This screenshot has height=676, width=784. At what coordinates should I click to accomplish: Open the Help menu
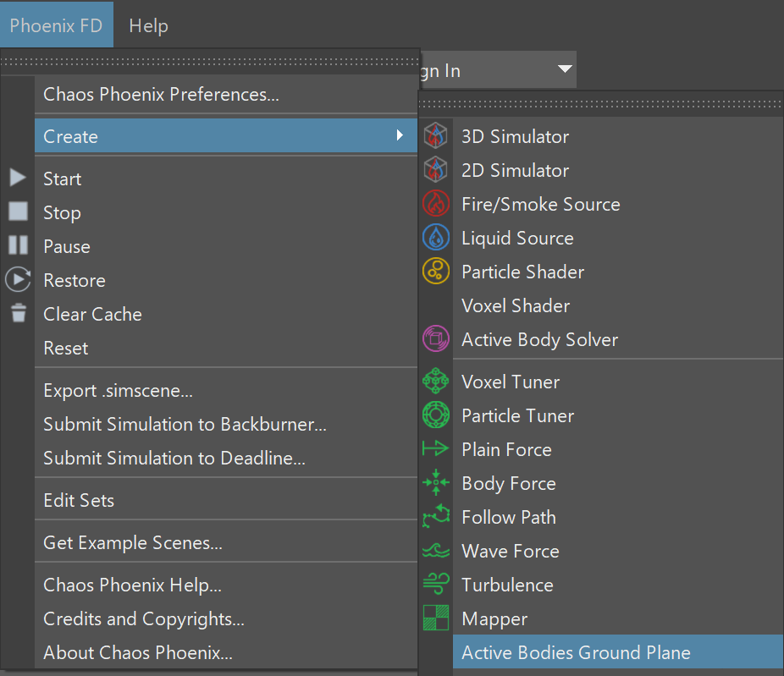point(148,25)
